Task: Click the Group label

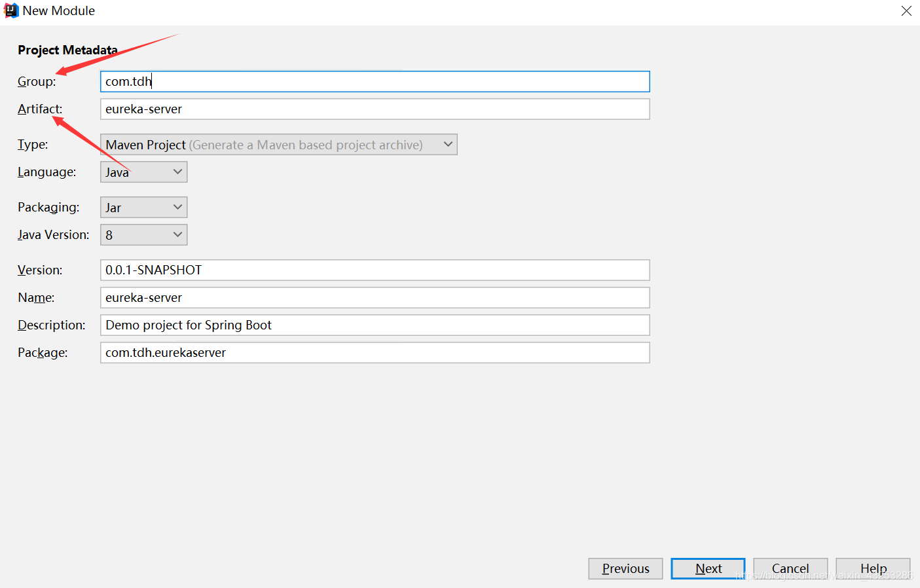Action: click(x=37, y=82)
